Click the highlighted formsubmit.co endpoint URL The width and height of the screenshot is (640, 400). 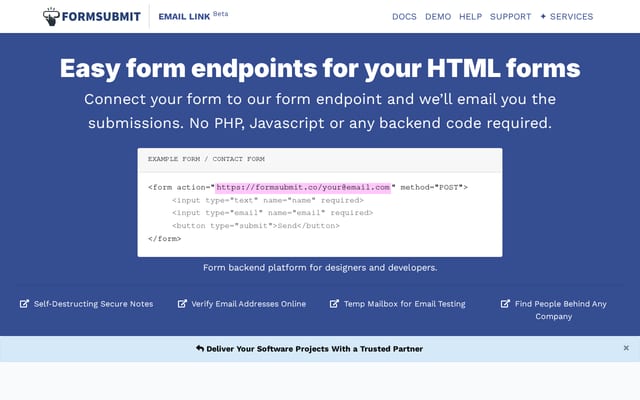tap(303, 187)
